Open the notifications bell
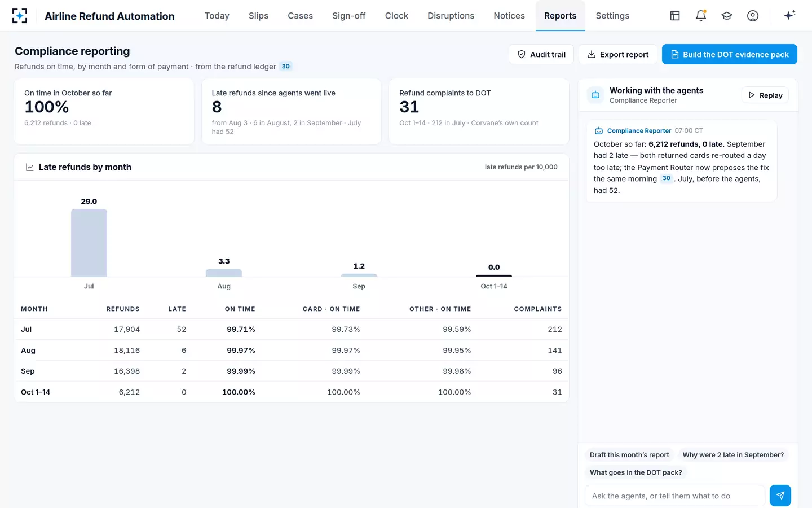The image size is (812, 508). click(701, 16)
